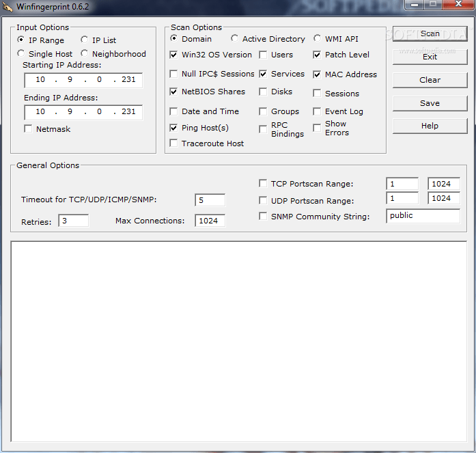This screenshot has height=453, width=476.
Task: Open Help with the Help button
Action: tap(430, 126)
